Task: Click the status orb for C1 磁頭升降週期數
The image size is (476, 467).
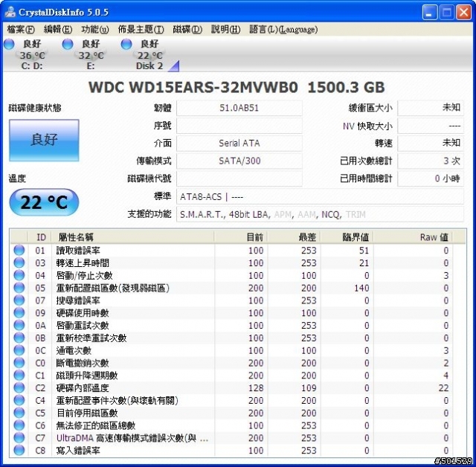Action: 19,375
